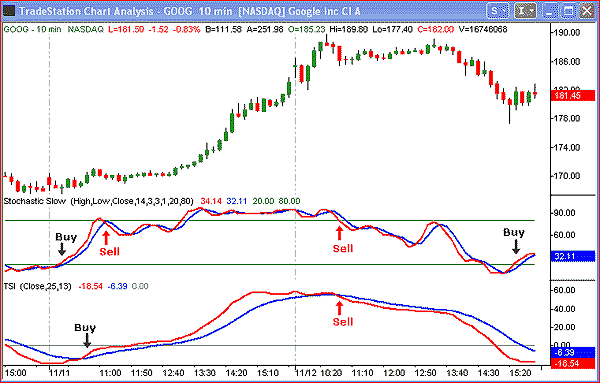Screen dimensions: 600x383
Task: Click the TradeStation Chart Analysis window title
Action: 189,11
